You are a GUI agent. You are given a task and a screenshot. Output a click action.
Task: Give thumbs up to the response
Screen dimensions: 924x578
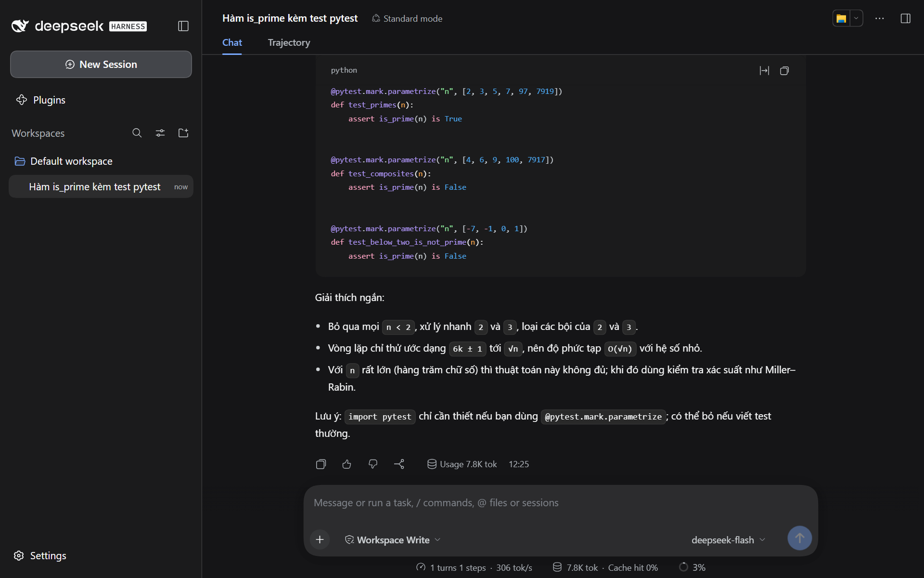[347, 464]
